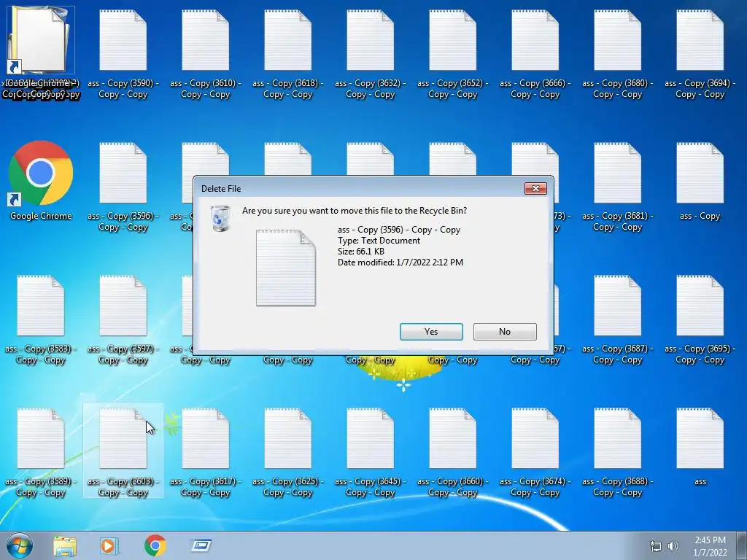Image resolution: width=747 pixels, height=560 pixels.
Task: Click the text 'Size: 66.1 KB'
Action: pyautogui.click(x=361, y=252)
